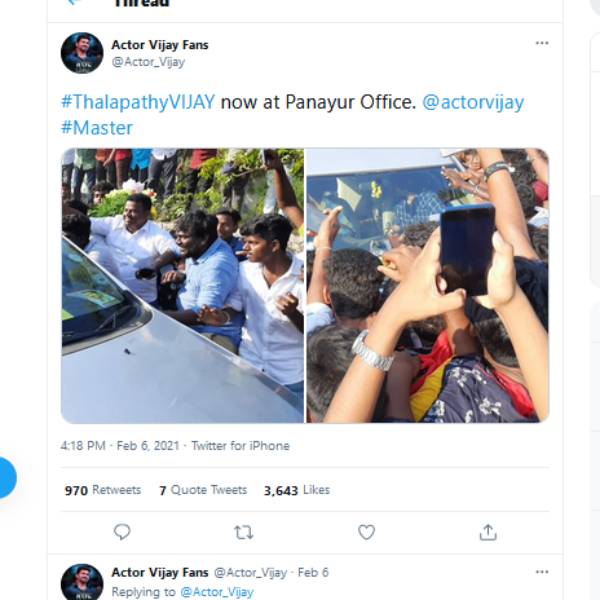600x600 pixels.
Task: Click the blue circular button at left edge
Action: 4,478
